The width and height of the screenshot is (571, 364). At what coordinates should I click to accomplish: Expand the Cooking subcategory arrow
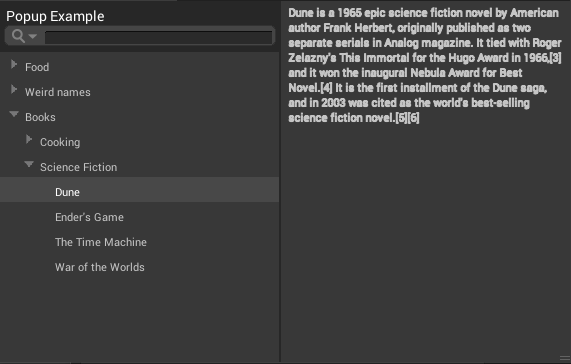pos(29,139)
